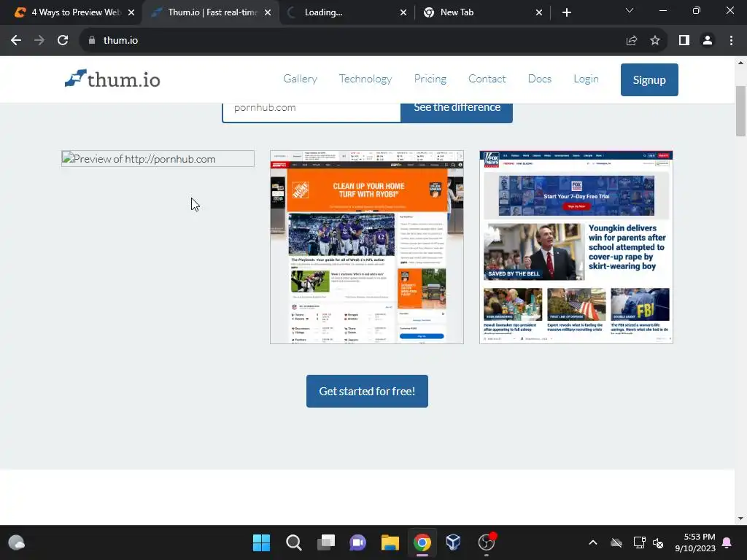747x560 pixels.
Task: Go back using browser back arrow
Action: pos(16,41)
